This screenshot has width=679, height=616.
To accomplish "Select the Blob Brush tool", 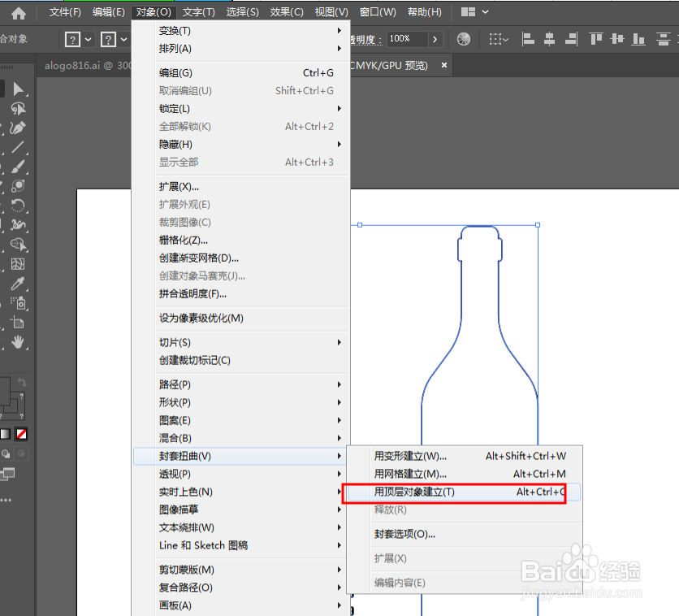I will pyautogui.click(x=18, y=186).
